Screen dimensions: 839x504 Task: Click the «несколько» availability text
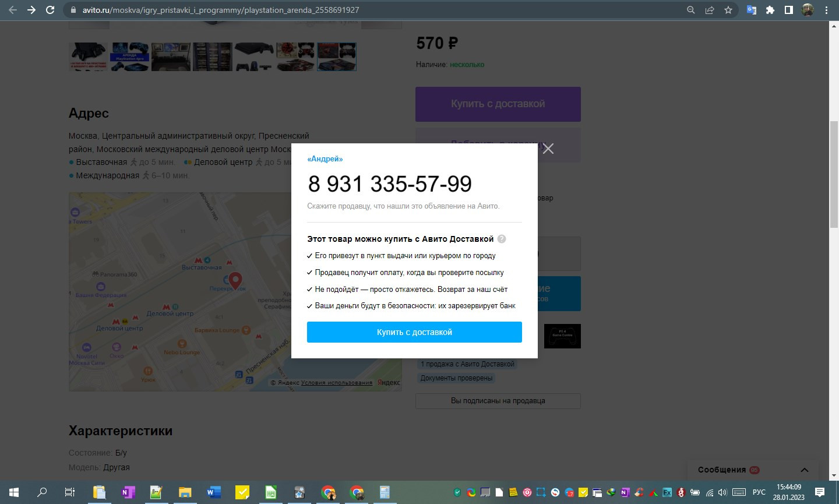coord(467,65)
